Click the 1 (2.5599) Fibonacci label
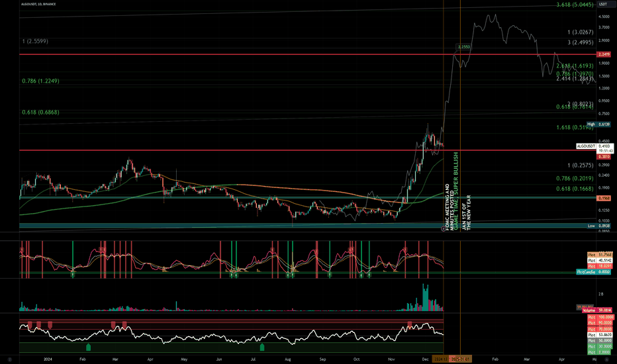 35,41
